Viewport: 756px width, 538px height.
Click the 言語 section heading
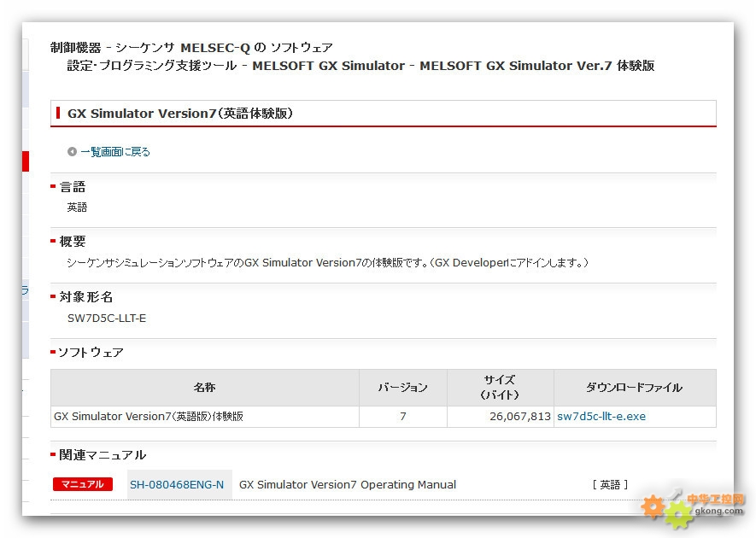[x=73, y=186]
